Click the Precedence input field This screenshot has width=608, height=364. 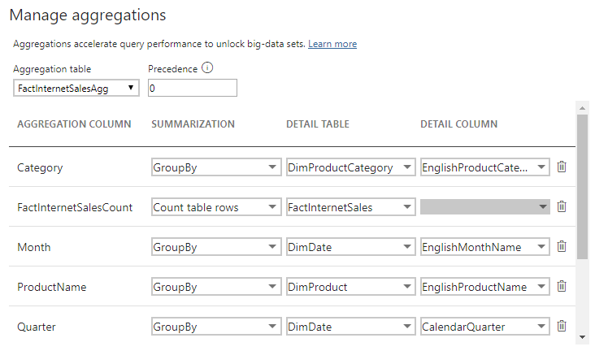[x=193, y=88]
